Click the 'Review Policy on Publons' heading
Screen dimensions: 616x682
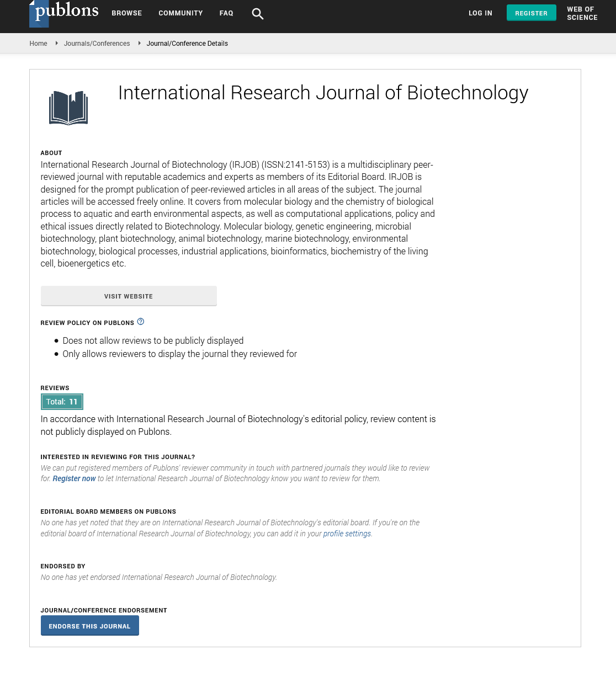87,323
